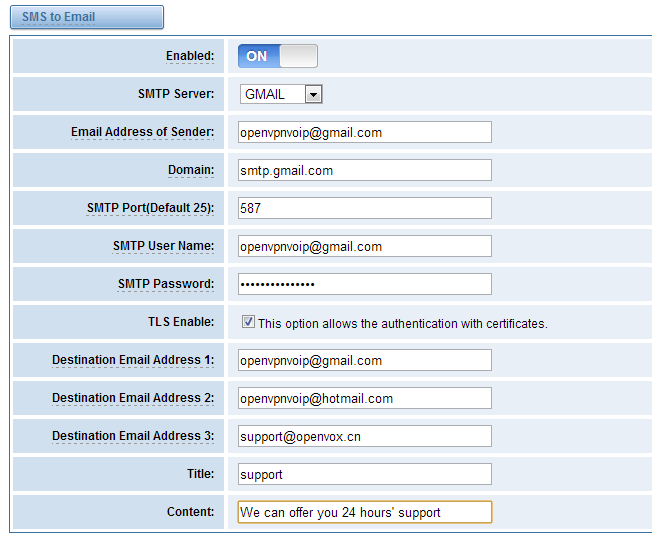Toggle the Enabled ON switch
The width and height of the screenshot is (652, 533).
pyautogui.click(x=278, y=56)
